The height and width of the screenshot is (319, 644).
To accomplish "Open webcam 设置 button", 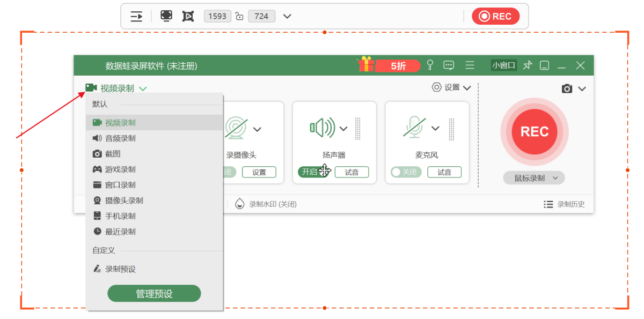I will (259, 172).
